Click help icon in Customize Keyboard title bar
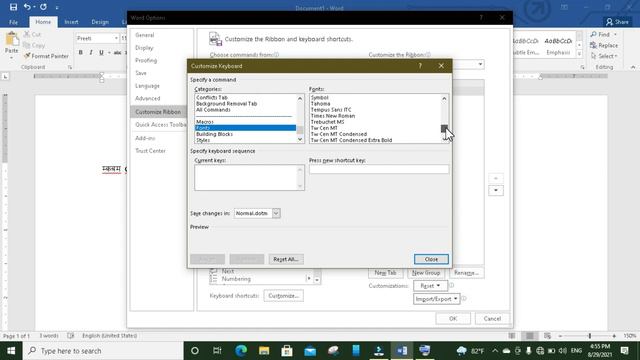Screen dimensions: 640x360 pos(420,66)
